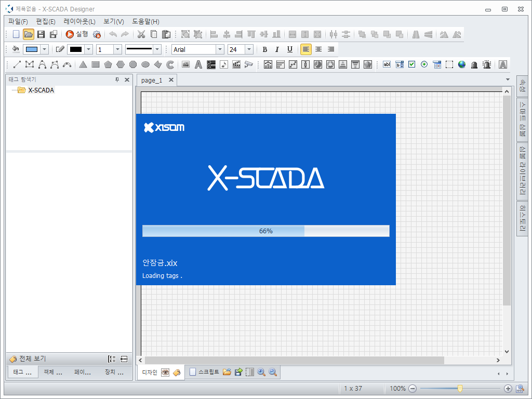This screenshot has width=532, height=399.
Task: Open the 보기(V) menu
Action: pyautogui.click(x=114, y=21)
